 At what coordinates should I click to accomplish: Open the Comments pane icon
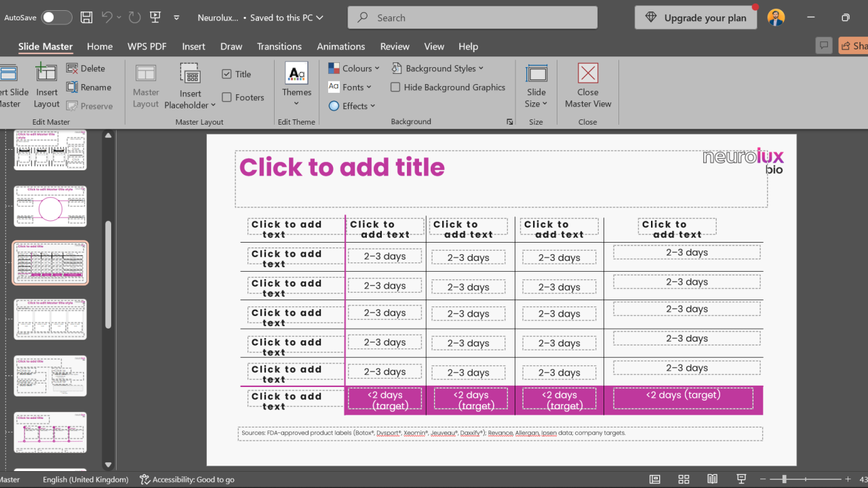(x=824, y=45)
